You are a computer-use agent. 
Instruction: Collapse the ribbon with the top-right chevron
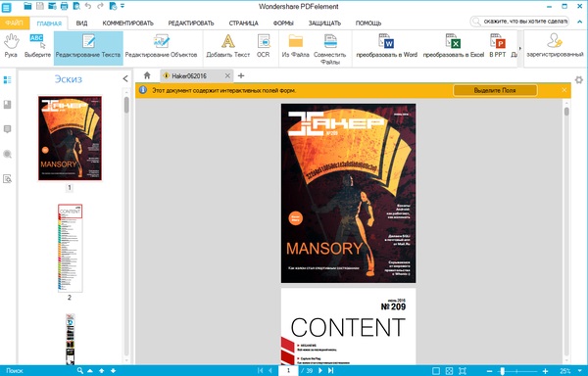click(x=580, y=22)
